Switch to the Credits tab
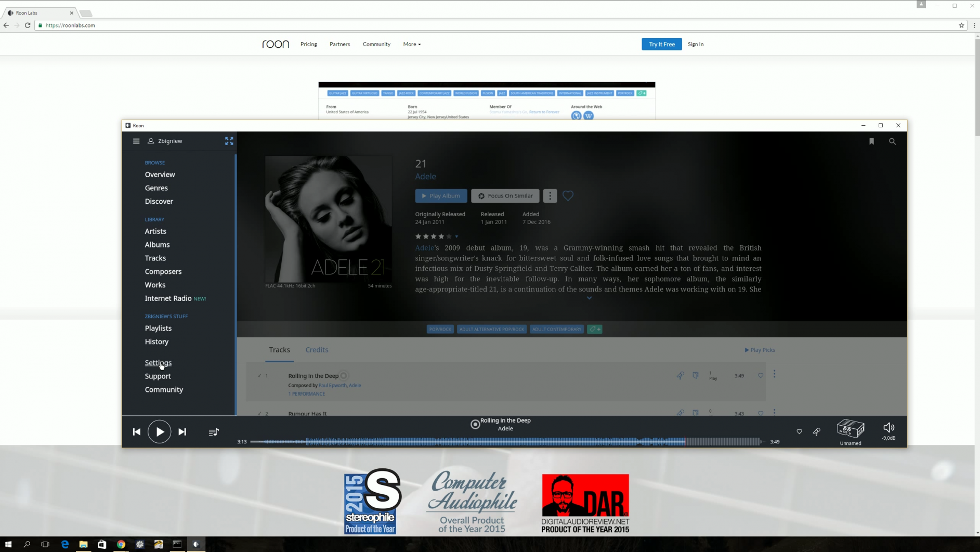980x552 pixels. tap(317, 350)
